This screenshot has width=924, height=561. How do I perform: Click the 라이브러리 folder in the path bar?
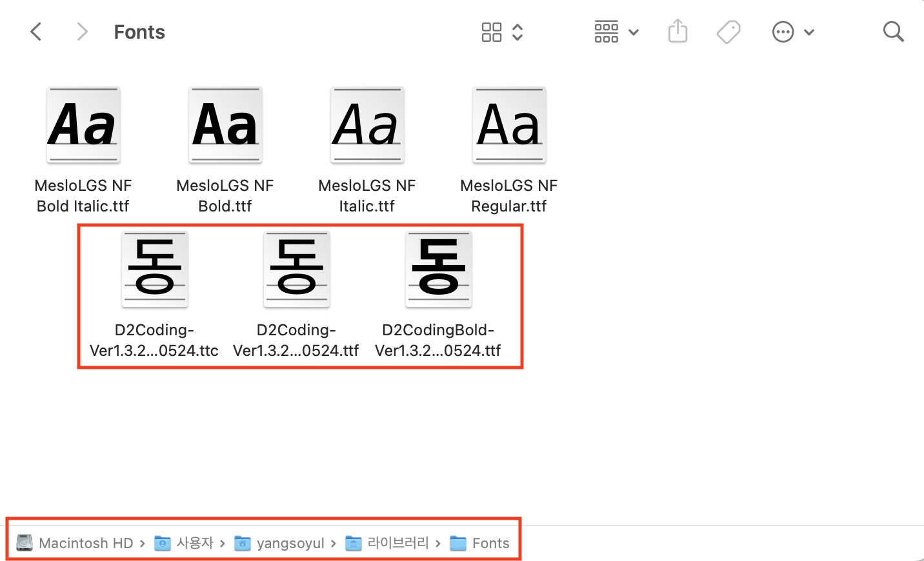pyautogui.click(x=387, y=543)
